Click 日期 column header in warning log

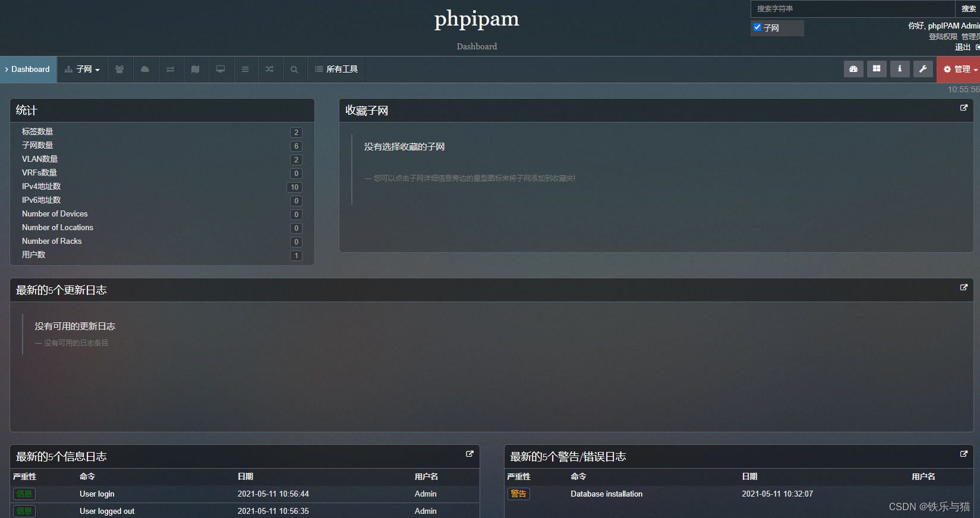click(749, 476)
